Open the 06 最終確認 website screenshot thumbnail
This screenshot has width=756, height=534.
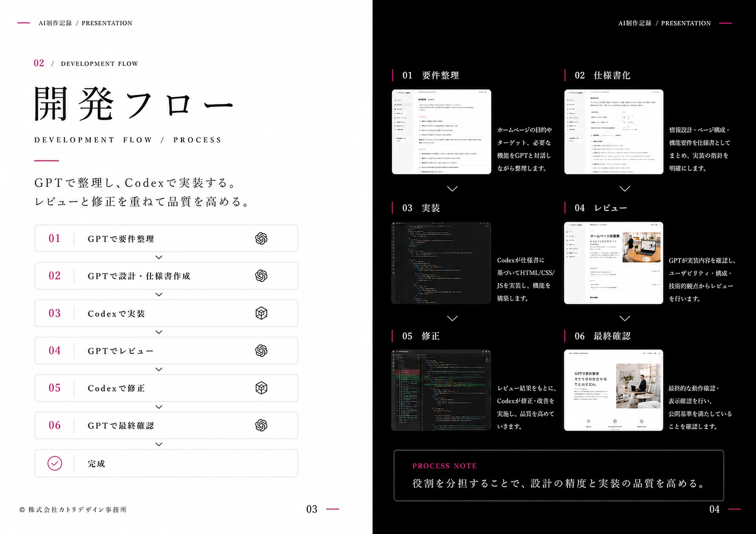coord(614,390)
